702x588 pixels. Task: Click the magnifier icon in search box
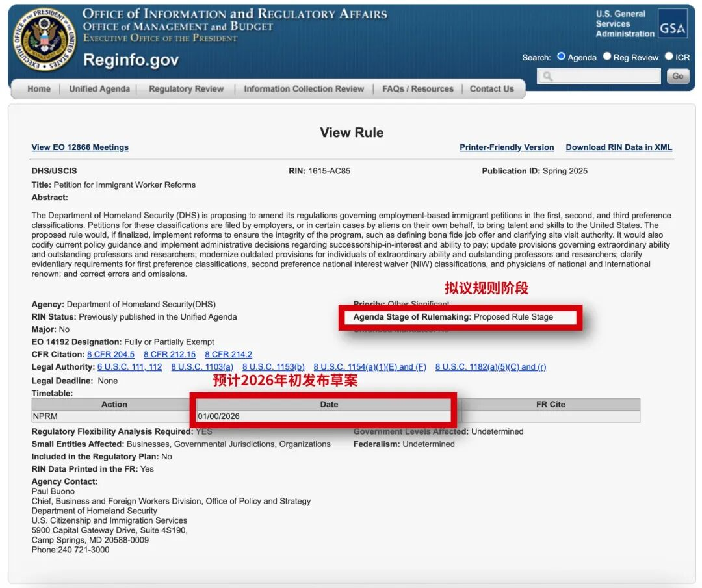(548, 77)
